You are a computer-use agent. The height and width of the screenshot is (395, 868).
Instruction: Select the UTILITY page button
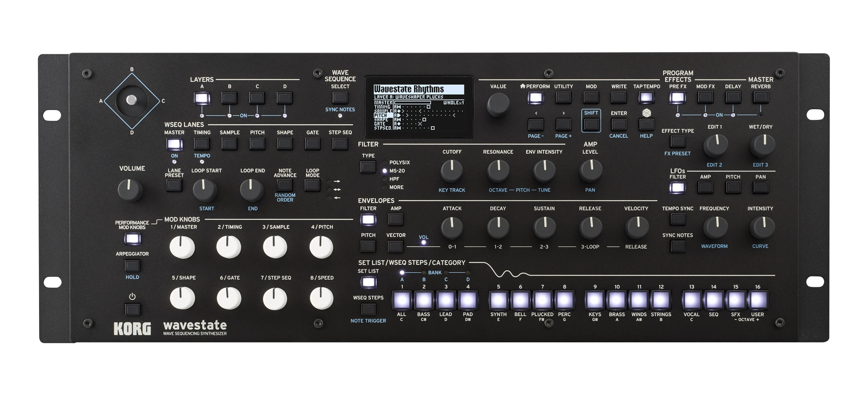tap(563, 98)
